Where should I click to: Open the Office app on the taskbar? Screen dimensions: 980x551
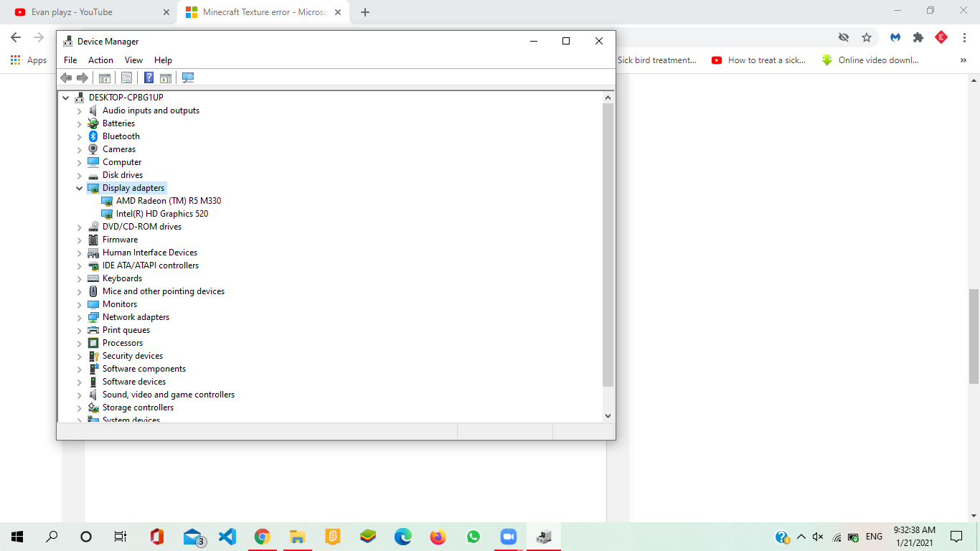click(157, 537)
